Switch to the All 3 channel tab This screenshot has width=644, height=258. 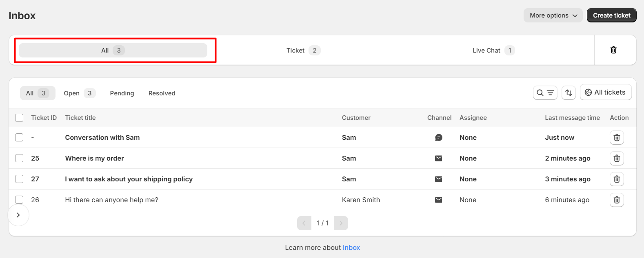113,51
